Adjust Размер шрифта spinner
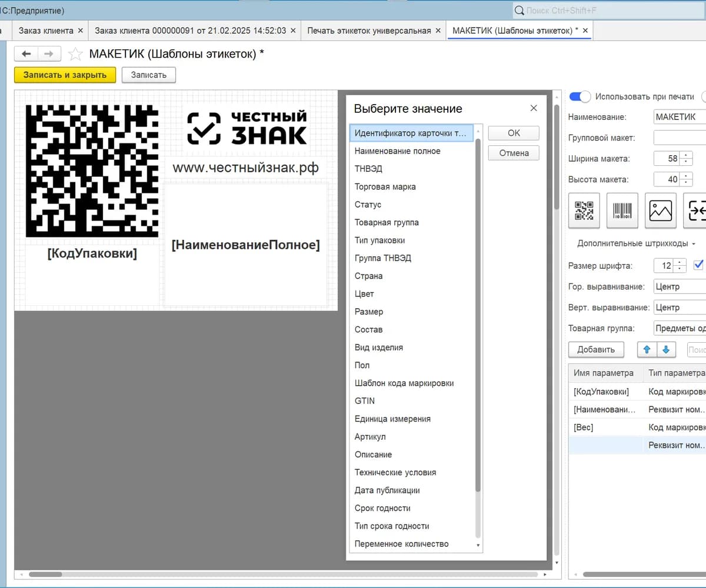The height and width of the screenshot is (588, 706). click(680, 266)
